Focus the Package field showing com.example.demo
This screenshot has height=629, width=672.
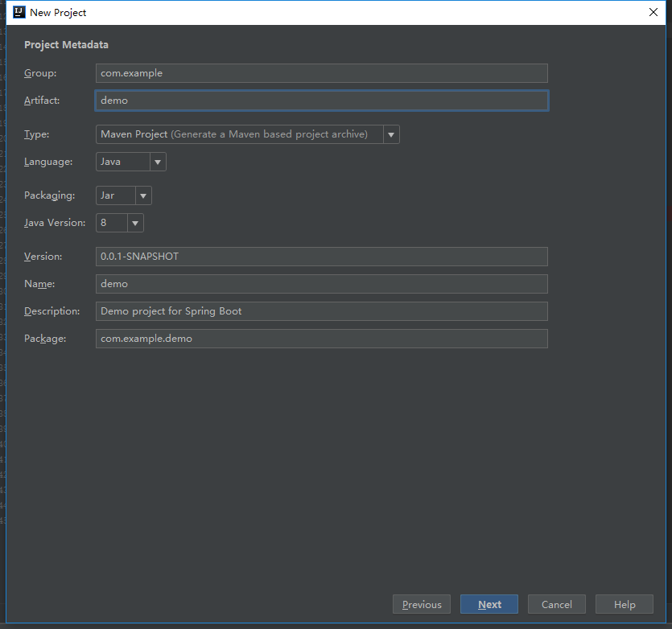pyautogui.click(x=321, y=339)
